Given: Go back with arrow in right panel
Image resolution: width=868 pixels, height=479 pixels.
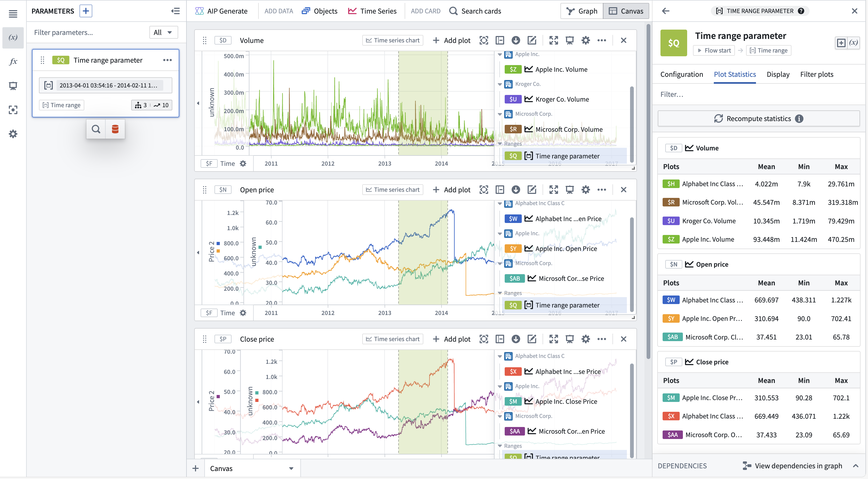Looking at the screenshot, I should [x=666, y=11].
